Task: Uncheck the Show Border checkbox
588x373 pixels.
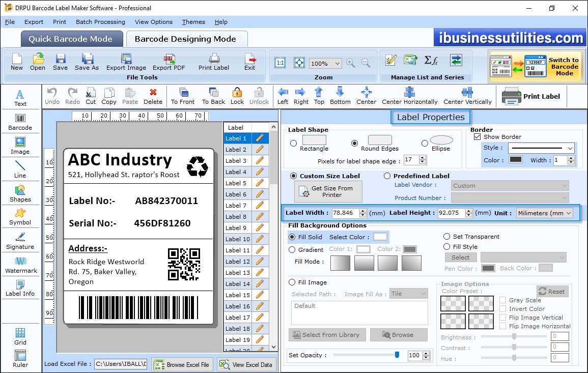Action: tap(478, 137)
